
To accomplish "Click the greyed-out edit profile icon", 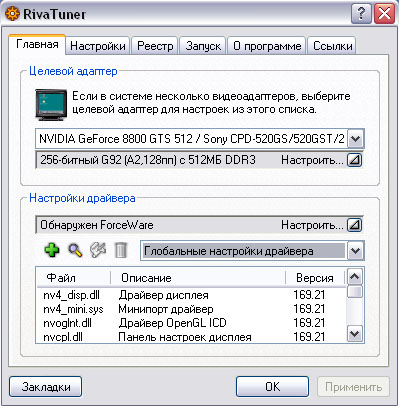I will click(x=98, y=250).
